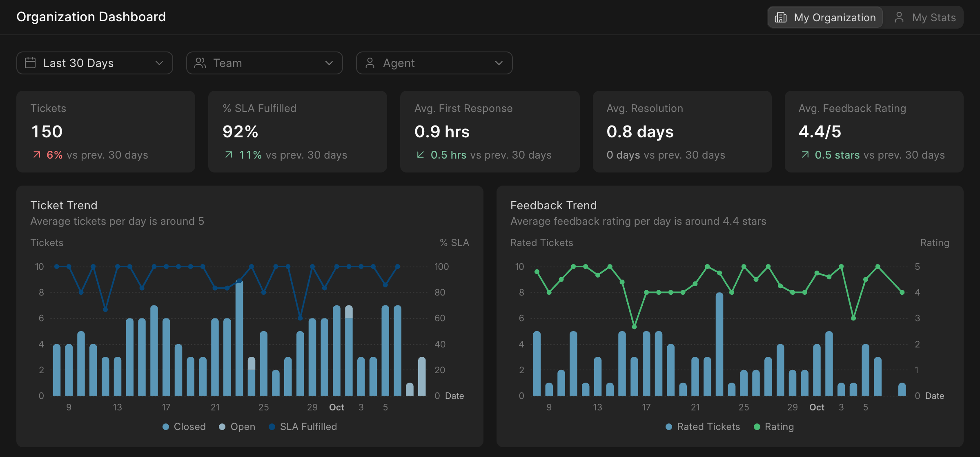The height and width of the screenshot is (457, 980).
Task: Click the building icon in My Organization
Action: (781, 18)
